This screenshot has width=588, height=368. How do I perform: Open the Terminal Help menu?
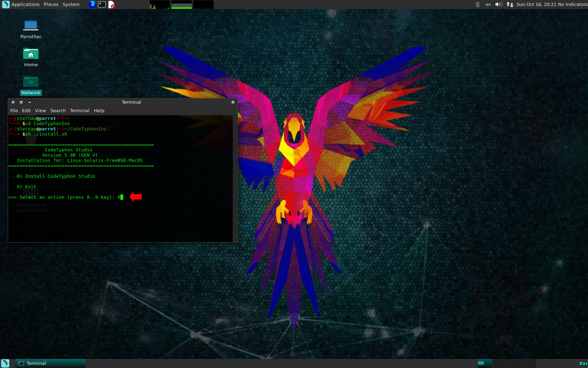tap(99, 110)
